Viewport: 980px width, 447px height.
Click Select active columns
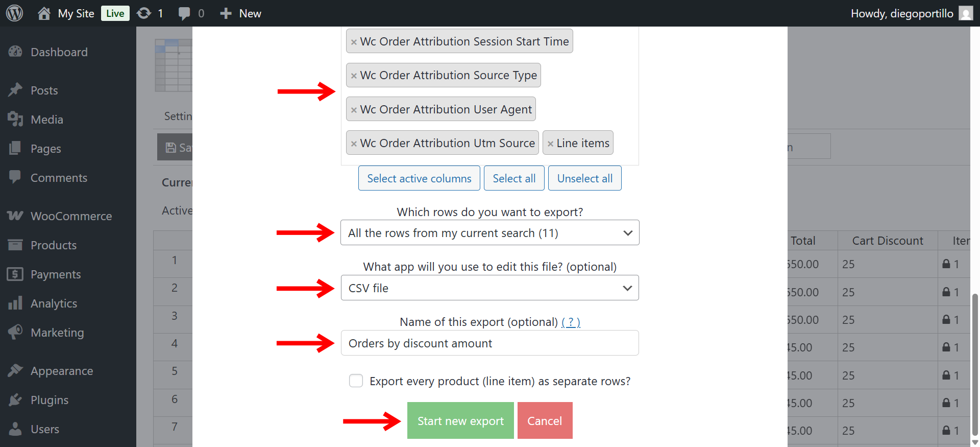(x=419, y=178)
